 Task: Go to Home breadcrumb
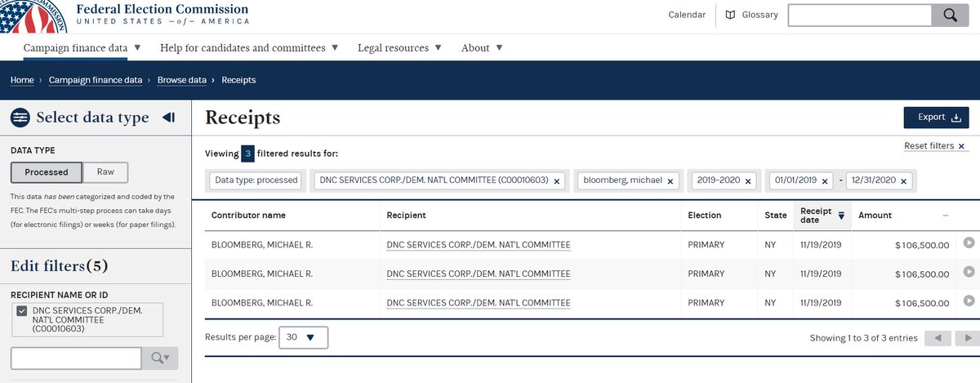point(22,80)
